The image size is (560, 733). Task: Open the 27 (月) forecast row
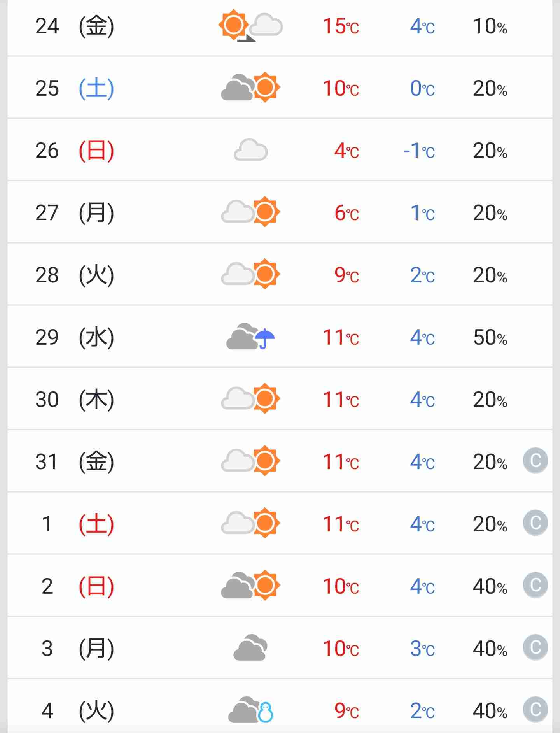click(x=280, y=212)
